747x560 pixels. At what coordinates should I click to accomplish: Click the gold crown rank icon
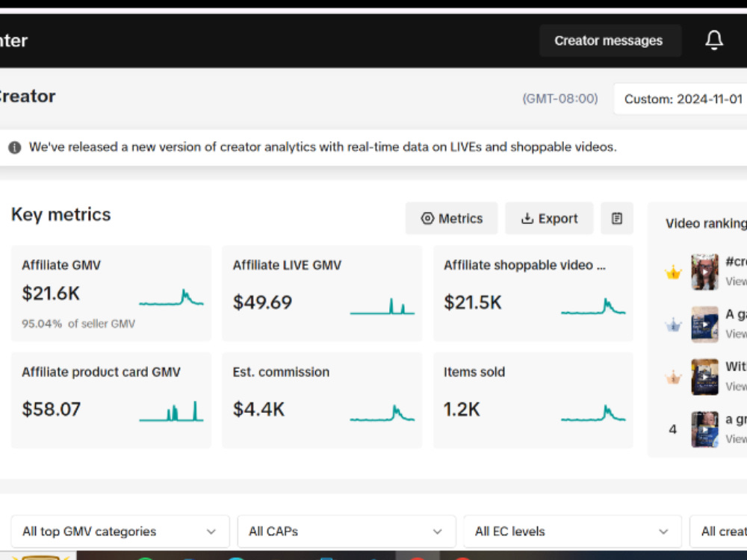coord(673,273)
